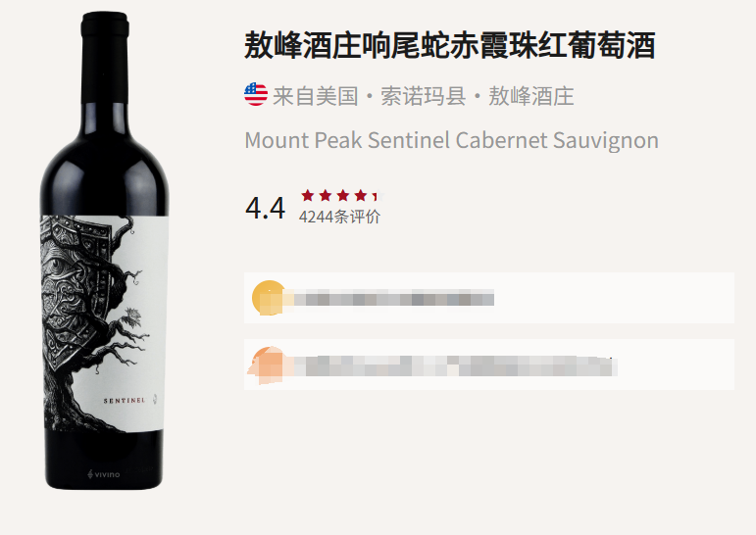The height and width of the screenshot is (535, 756).
Task: Click the yellow avatar in first review
Action: (269, 297)
